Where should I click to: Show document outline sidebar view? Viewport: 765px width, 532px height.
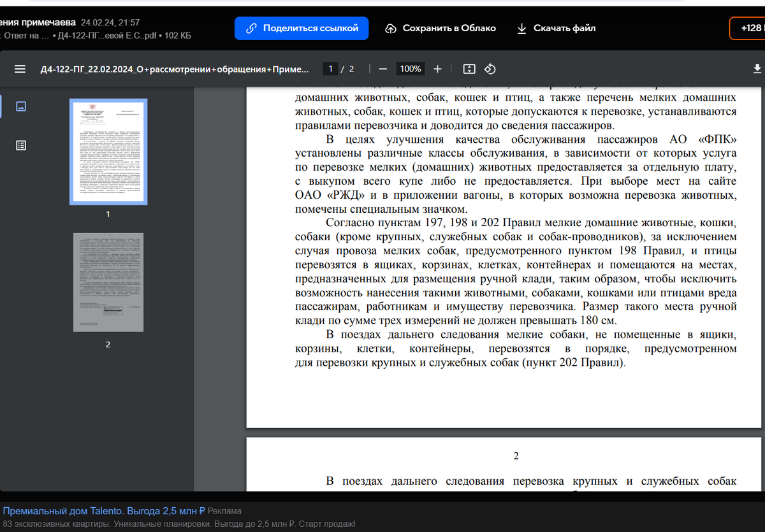20,145
